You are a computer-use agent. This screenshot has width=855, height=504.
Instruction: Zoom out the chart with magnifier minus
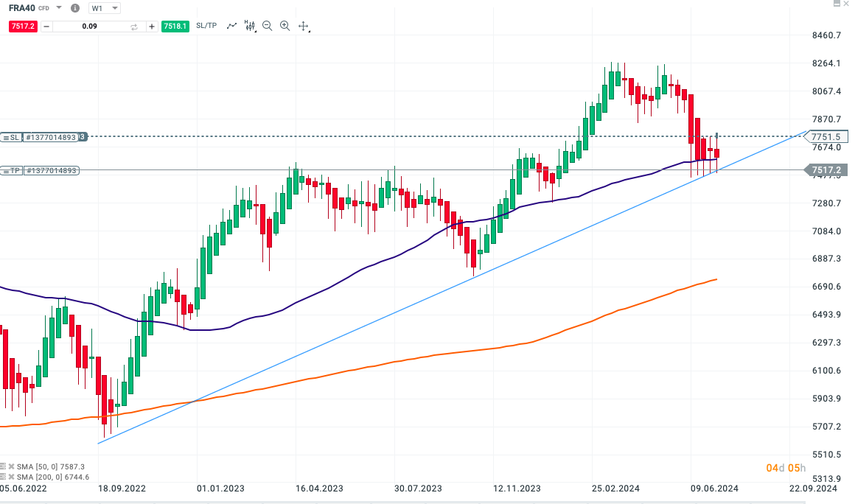pyautogui.click(x=267, y=26)
